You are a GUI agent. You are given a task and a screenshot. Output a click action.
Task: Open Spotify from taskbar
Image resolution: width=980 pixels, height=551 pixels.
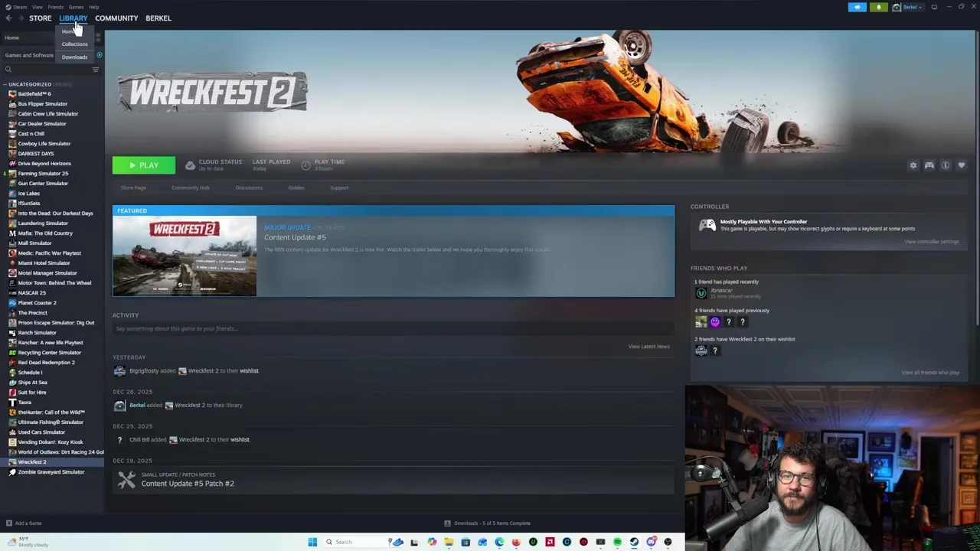pos(617,542)
